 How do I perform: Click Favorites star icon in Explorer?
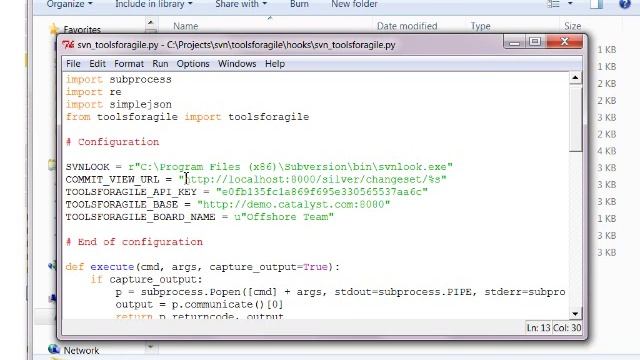pyautogui.click(x=54, y=29)
